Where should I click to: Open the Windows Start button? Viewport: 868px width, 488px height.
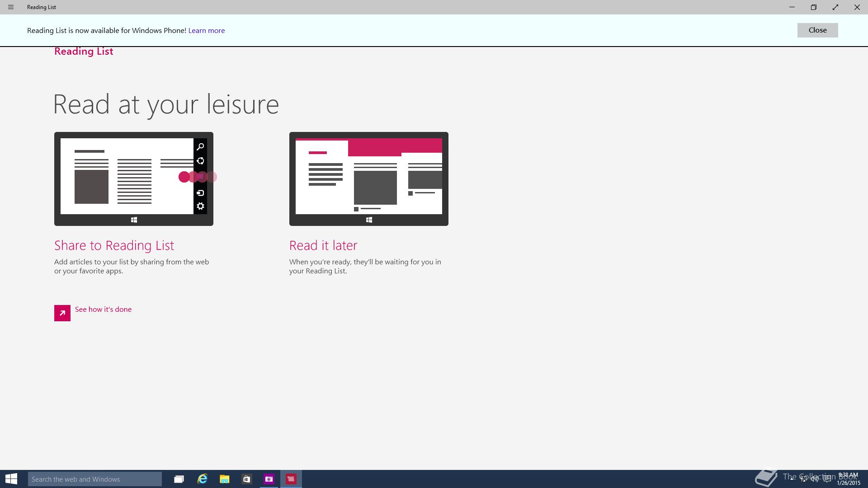[11, 479]
